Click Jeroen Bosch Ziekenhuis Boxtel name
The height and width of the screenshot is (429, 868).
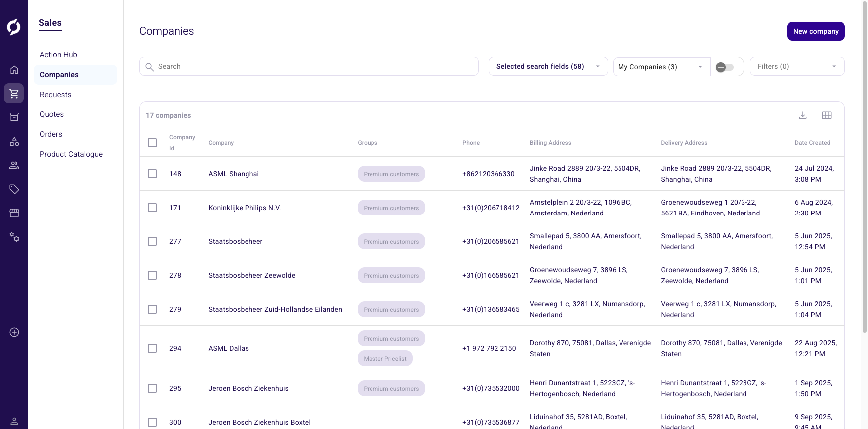259,422
